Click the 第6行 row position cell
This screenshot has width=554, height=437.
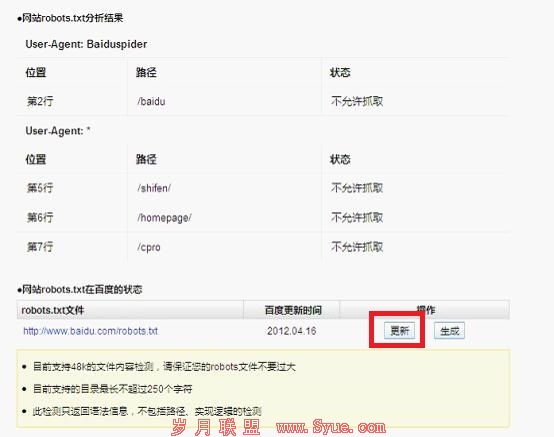[40, 218]
